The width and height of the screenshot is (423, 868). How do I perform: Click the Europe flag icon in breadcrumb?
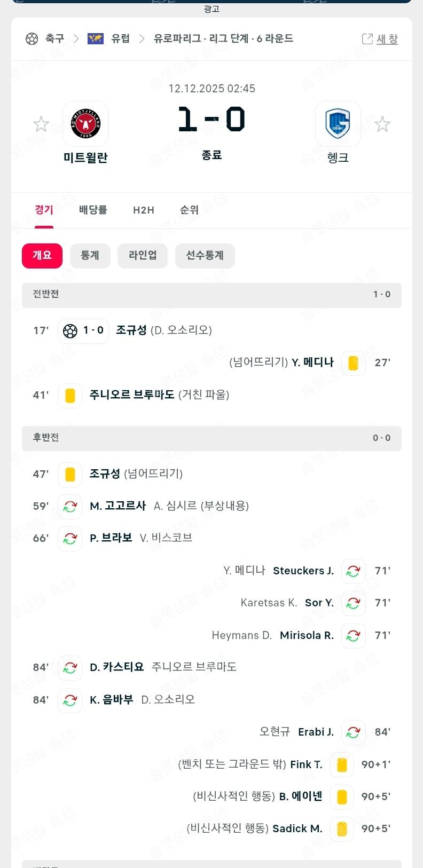(x=96, y=38)
